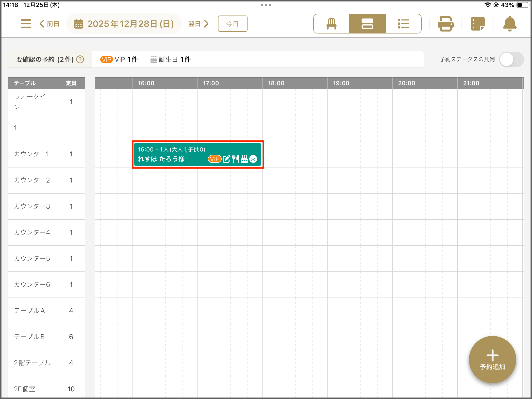Screen dimensions: 532x399
Task: Switch to reservation list view
Action: [x=403, y=24]
